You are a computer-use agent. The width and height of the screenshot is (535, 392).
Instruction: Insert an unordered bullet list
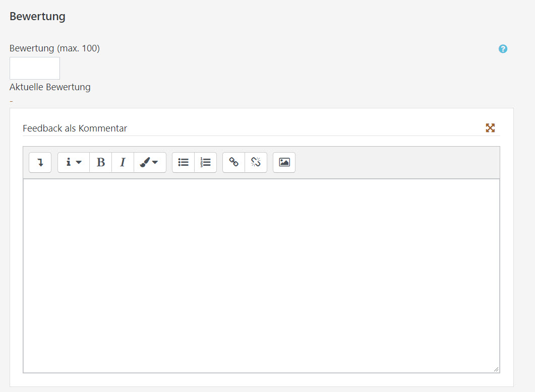pyautogui.click(x=183, y=162)
